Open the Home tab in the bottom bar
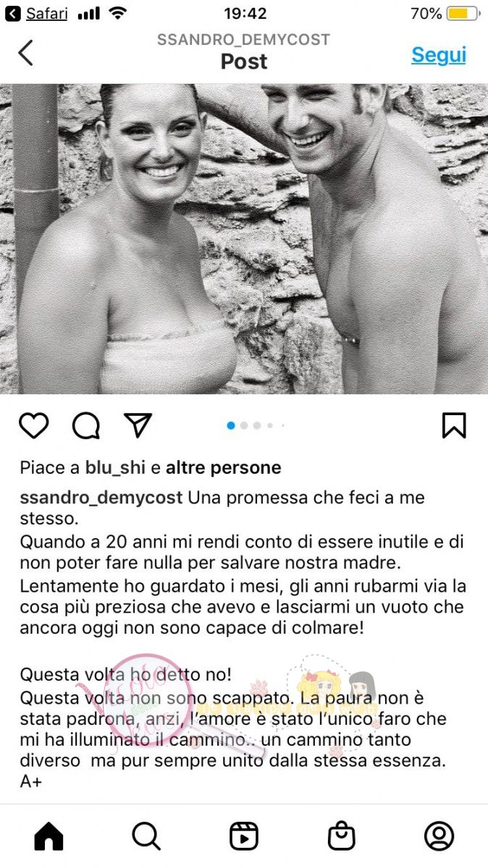The width and height of the screenshot is (488, 868). pyautogui.click(x=49, y=836)
